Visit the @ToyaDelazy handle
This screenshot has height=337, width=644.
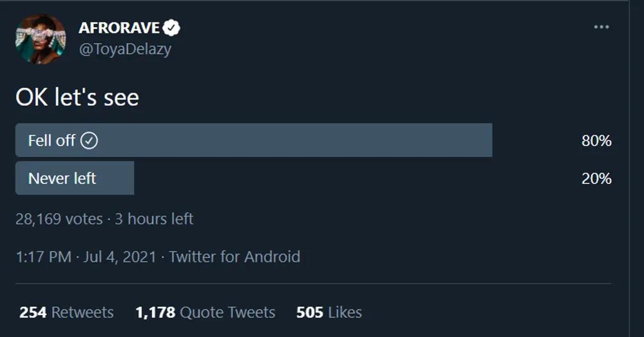pos(125,50)
